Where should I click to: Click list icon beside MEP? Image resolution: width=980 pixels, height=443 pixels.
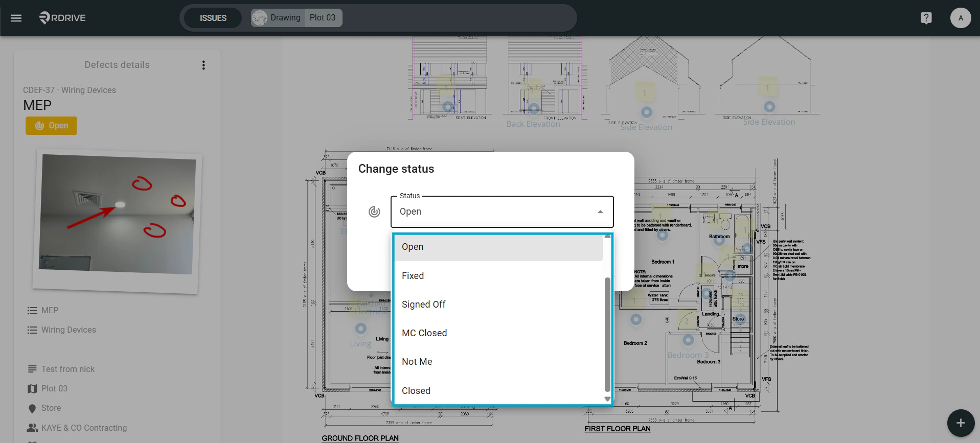pyautogui.click(x=32, y=311)
